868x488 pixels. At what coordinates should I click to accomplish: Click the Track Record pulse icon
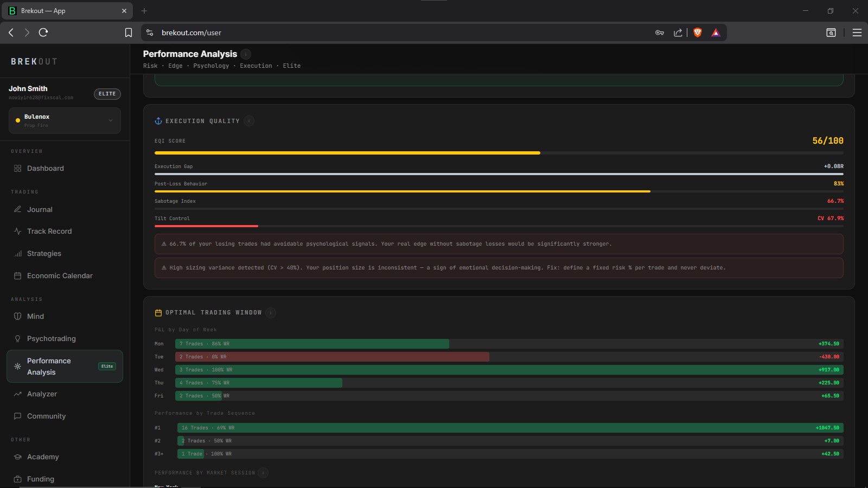click(17, 232)
